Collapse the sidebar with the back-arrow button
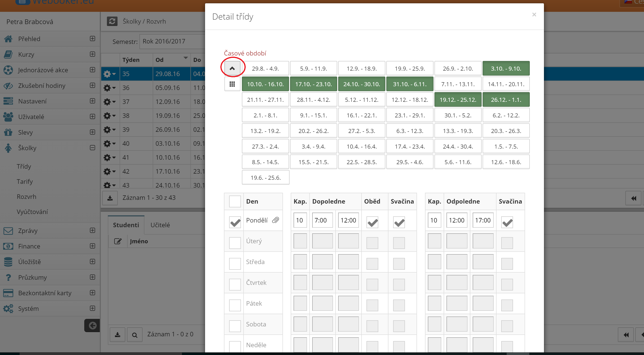This screenshot has height=355, width=644. (x=92, y=325)
